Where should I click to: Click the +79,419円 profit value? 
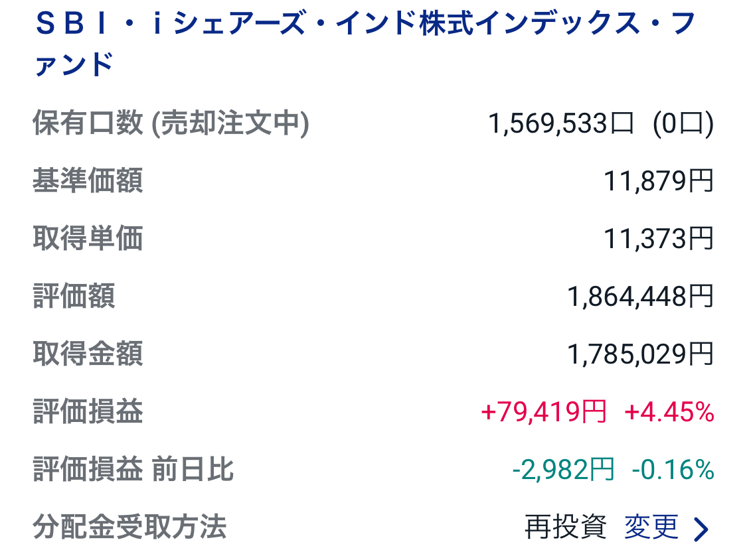pyautogui.click(x=543, y=412)
